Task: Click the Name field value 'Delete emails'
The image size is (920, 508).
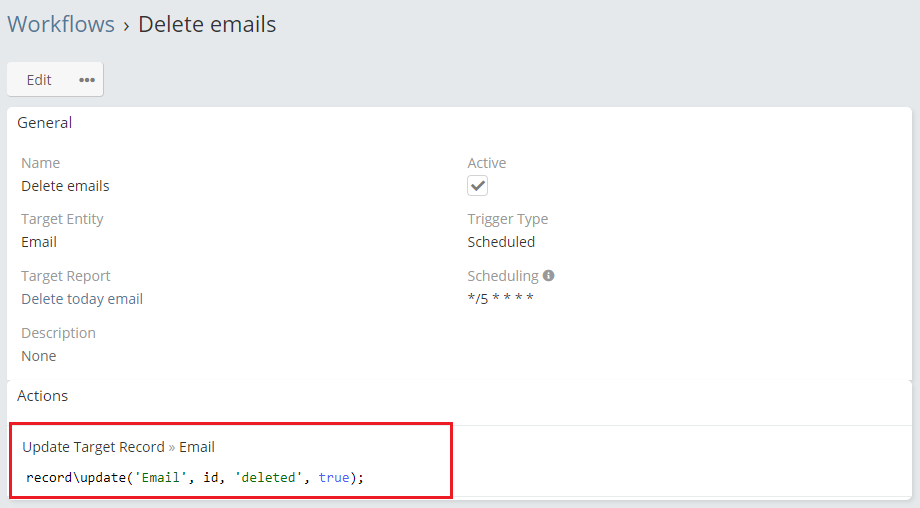Action: coord(65,186)
